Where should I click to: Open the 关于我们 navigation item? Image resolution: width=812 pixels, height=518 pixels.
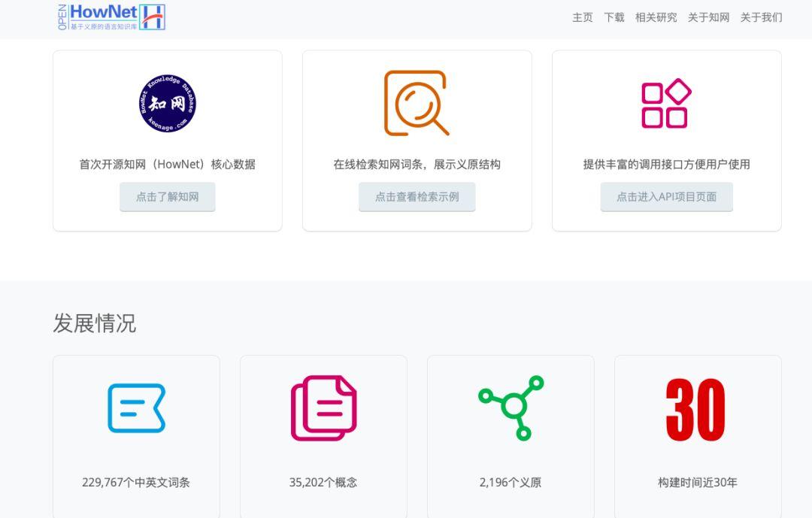pyautogui.click(x=761, y=17)
